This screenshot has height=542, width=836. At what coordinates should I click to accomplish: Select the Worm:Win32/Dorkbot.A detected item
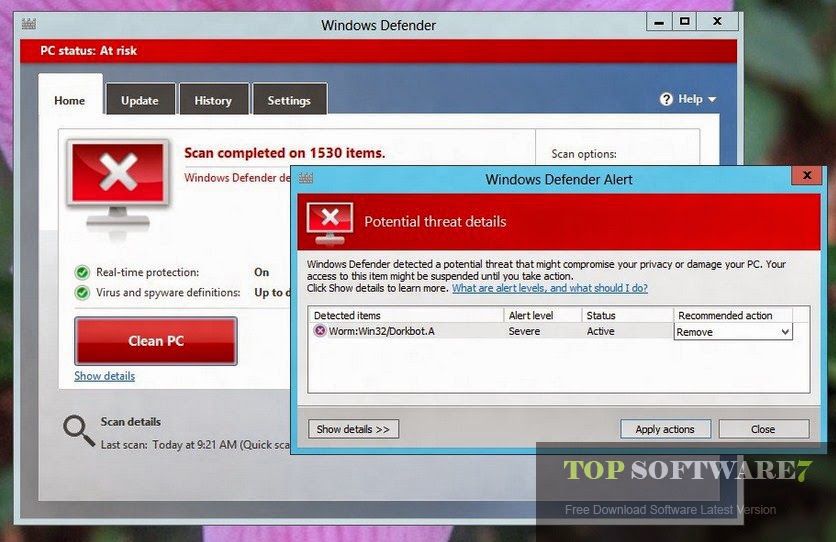[381, 331]
